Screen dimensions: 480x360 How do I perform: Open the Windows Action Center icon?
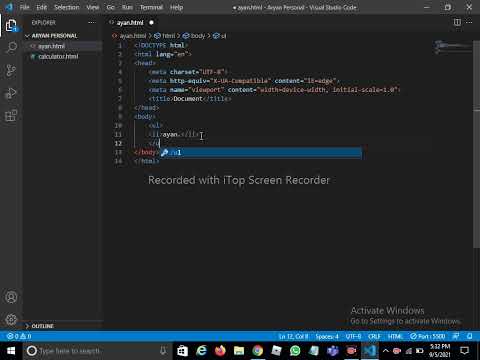click(465, 351)
